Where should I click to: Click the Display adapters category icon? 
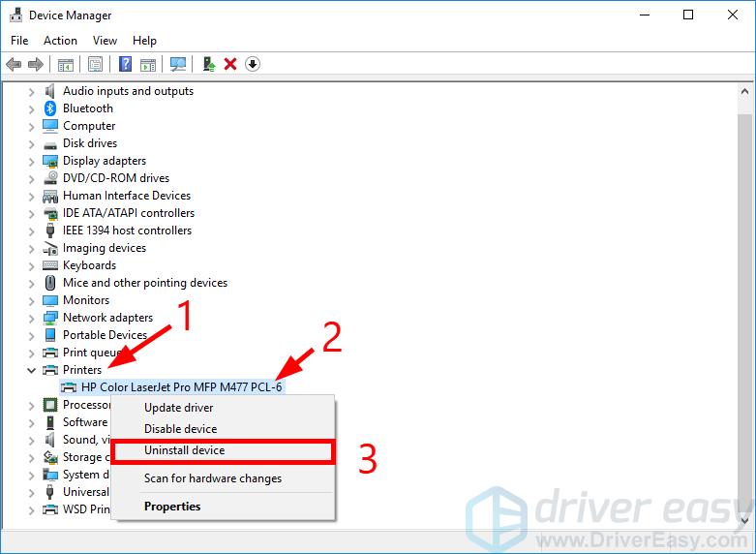50,161
